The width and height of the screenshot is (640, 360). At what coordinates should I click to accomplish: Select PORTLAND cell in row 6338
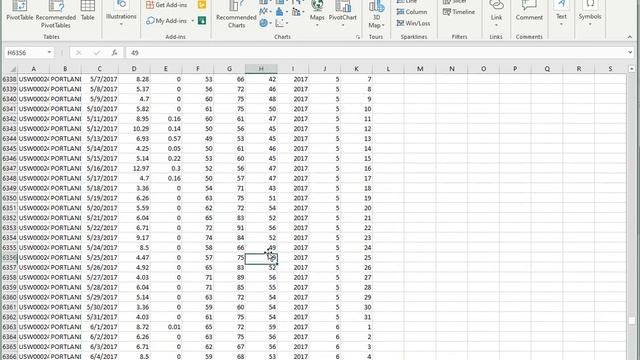[65, 79]
